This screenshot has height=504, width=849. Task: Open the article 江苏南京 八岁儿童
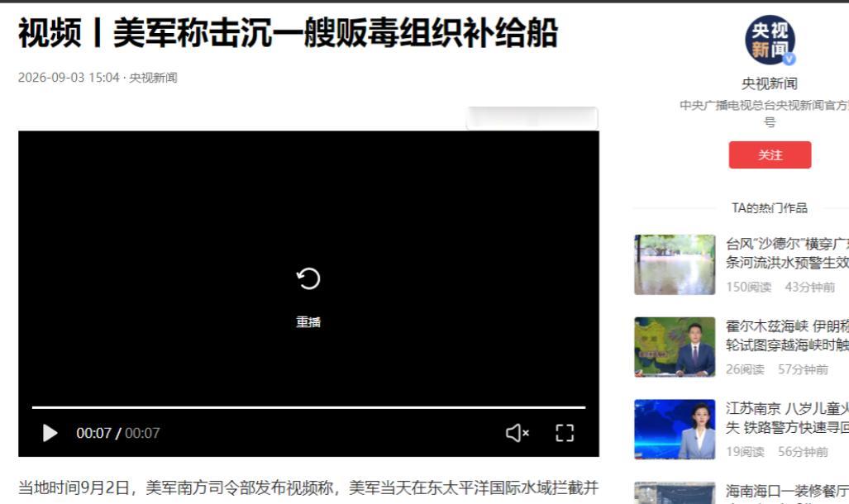(x=787, y=418)
